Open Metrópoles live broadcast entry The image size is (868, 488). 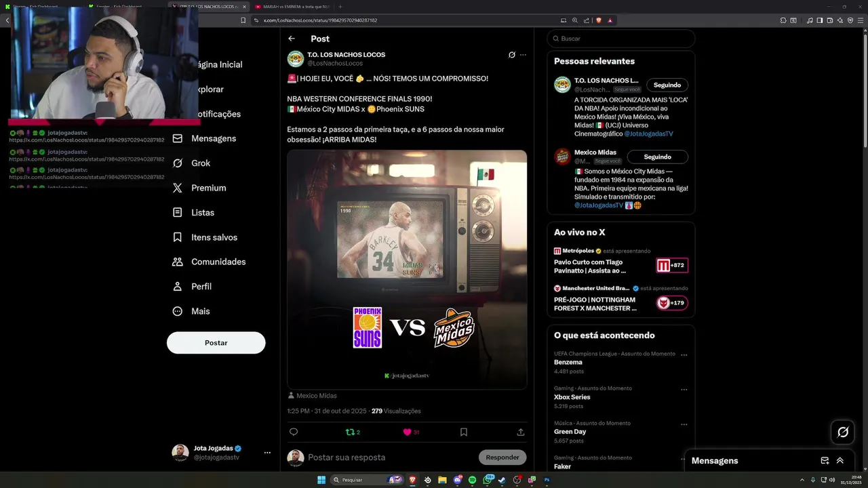pyautogui.click(x=620, y=261)
